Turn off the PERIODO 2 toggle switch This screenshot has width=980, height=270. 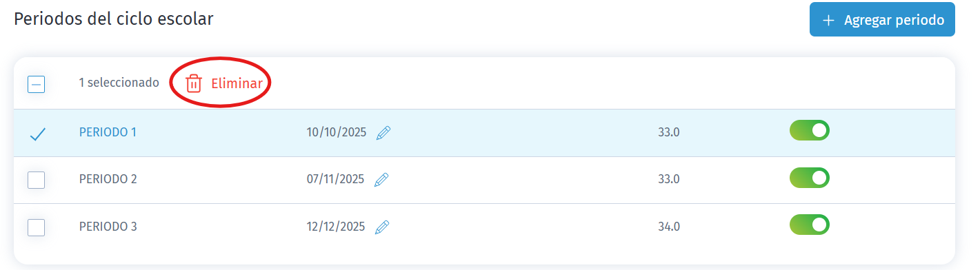pos(809,178)
